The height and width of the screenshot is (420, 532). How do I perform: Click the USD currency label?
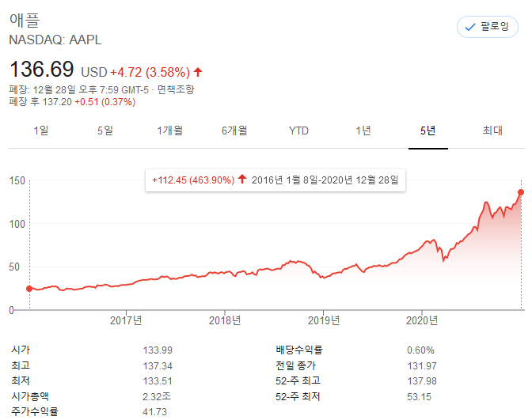(94, 72)
